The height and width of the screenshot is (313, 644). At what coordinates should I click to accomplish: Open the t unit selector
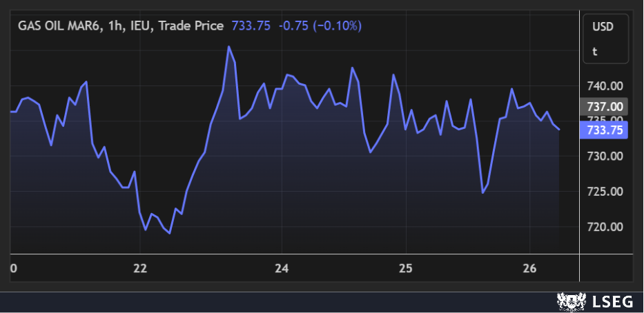click(x=595, y=51)
